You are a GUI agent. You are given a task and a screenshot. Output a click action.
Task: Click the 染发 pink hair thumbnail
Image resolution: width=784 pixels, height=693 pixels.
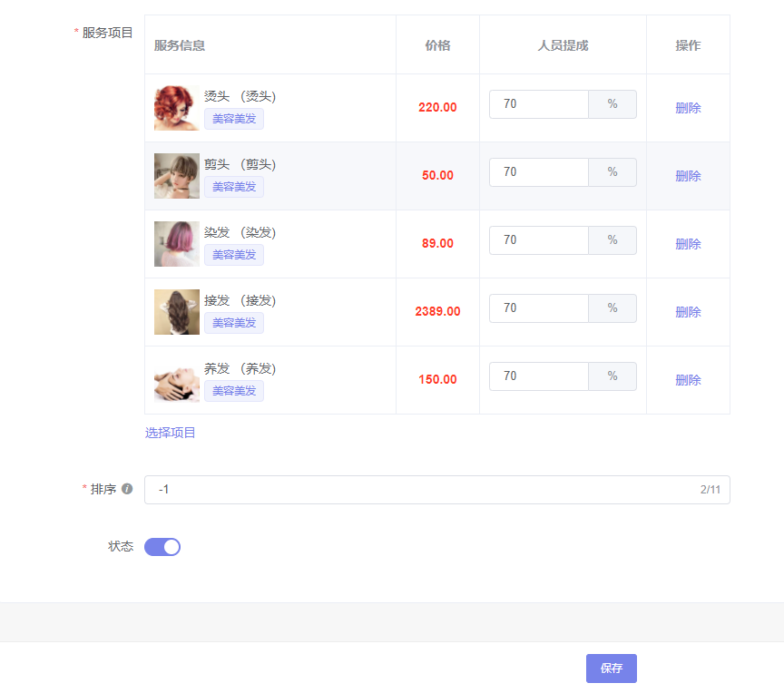[x=177, y=244]
